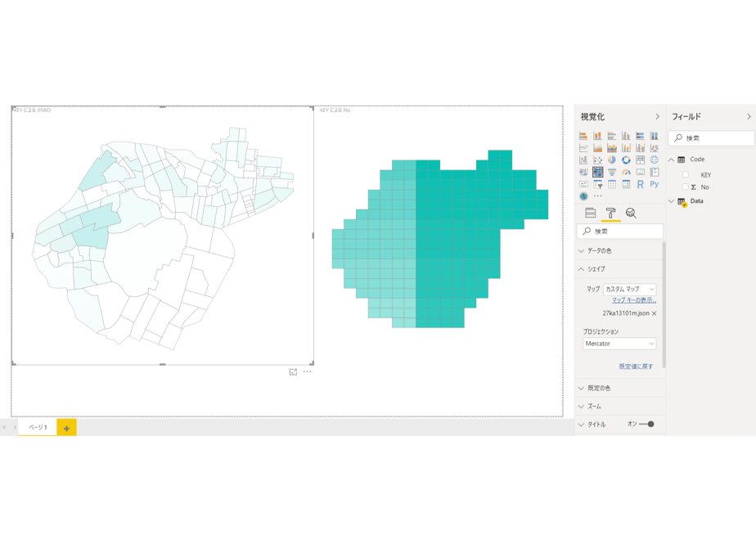
Task: Select the pie chart visual icon
Action: point(611,160)
